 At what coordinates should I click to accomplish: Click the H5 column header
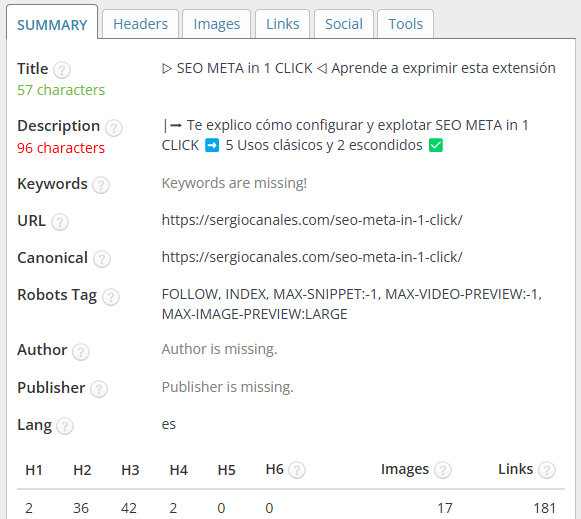pos(227,470)
